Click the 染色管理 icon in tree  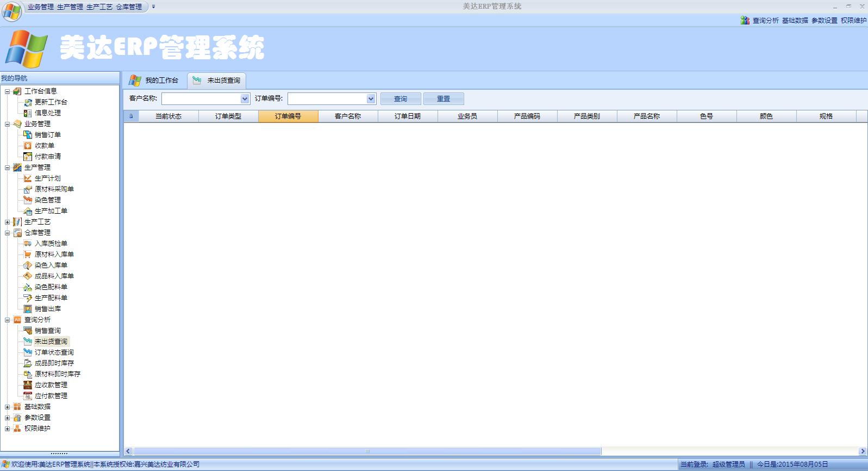(x=28, y=200)
